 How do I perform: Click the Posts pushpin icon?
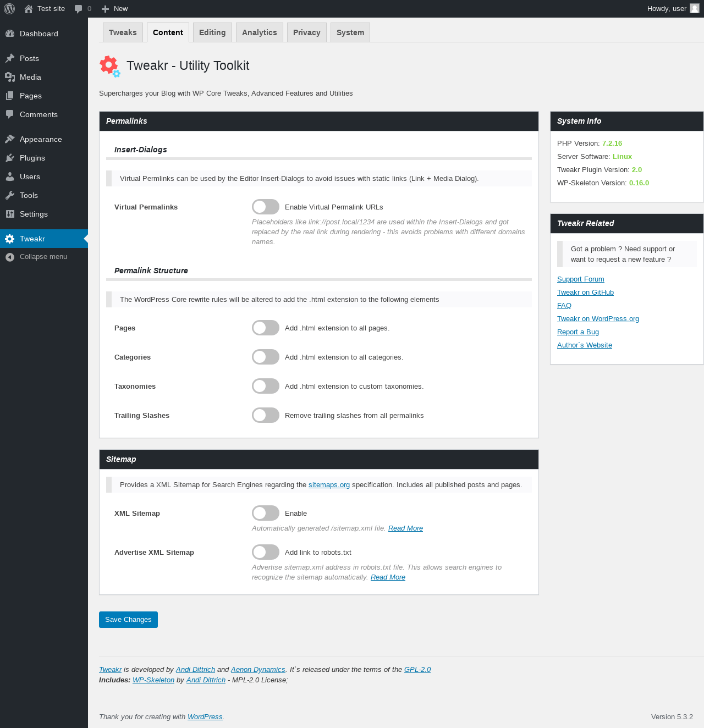pos(10,58)
